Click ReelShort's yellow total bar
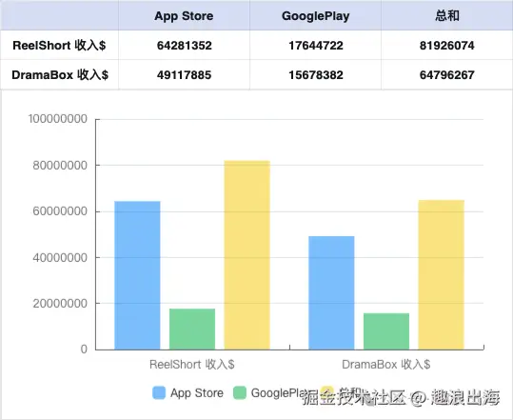Image resolution: width=513 pixels, height=420 pixels. coord(247,255)
